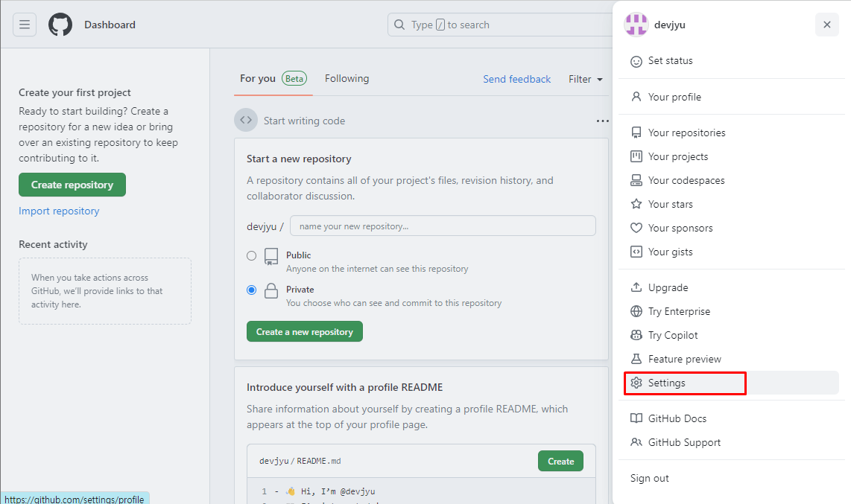Click the codespaces icon in the menu
Viewport: 851px width, 504px height.
coord(636,180)
